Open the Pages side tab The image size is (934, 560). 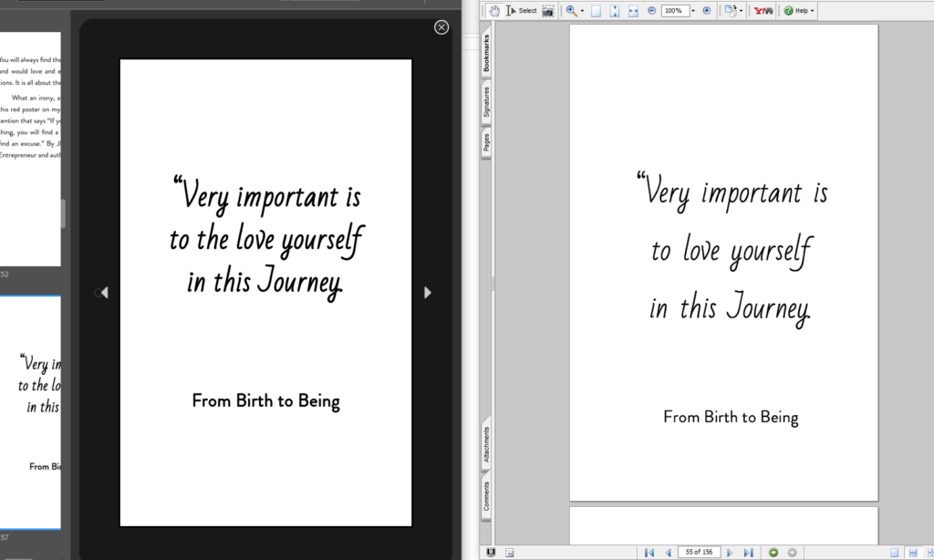coord(486,142)
